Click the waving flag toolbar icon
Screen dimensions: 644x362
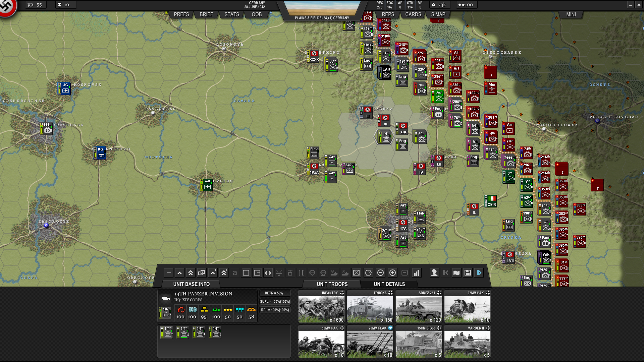tap(457, 273)
